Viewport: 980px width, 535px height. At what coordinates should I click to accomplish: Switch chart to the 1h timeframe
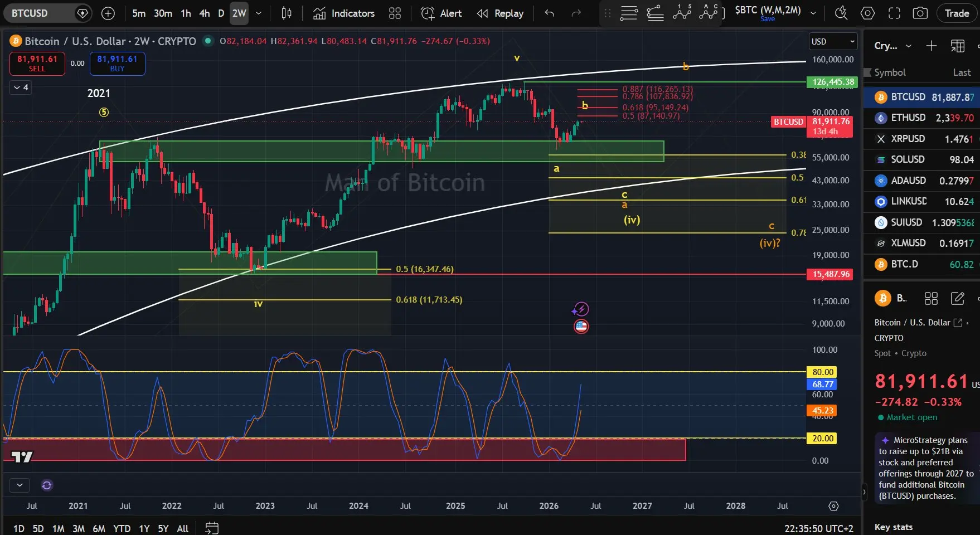coord(186,13)
